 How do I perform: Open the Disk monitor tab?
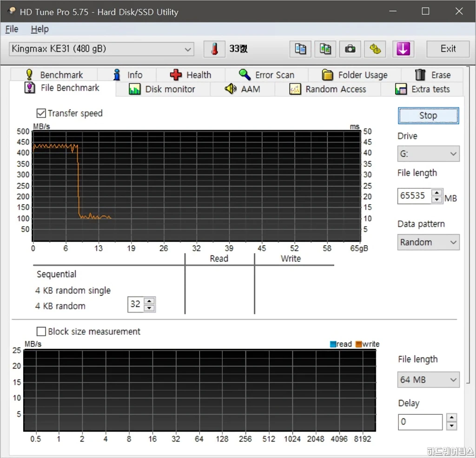click(163, 89)
